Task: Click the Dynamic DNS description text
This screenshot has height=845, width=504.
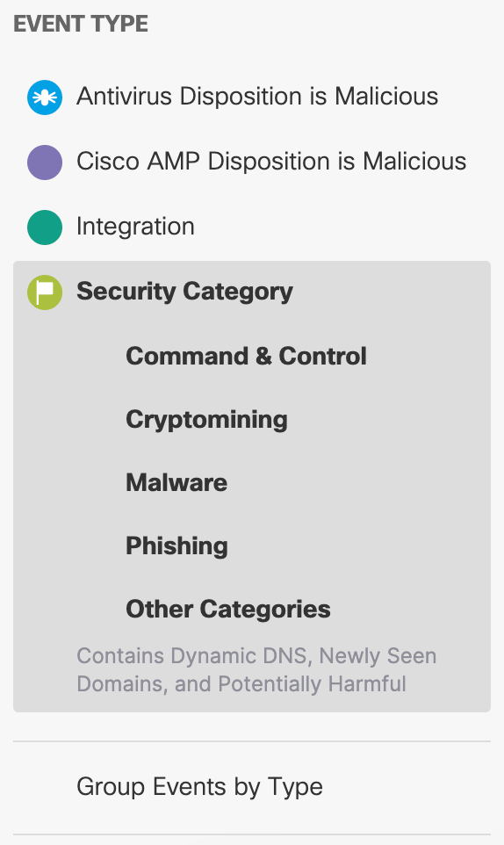Action: point(256,670)
